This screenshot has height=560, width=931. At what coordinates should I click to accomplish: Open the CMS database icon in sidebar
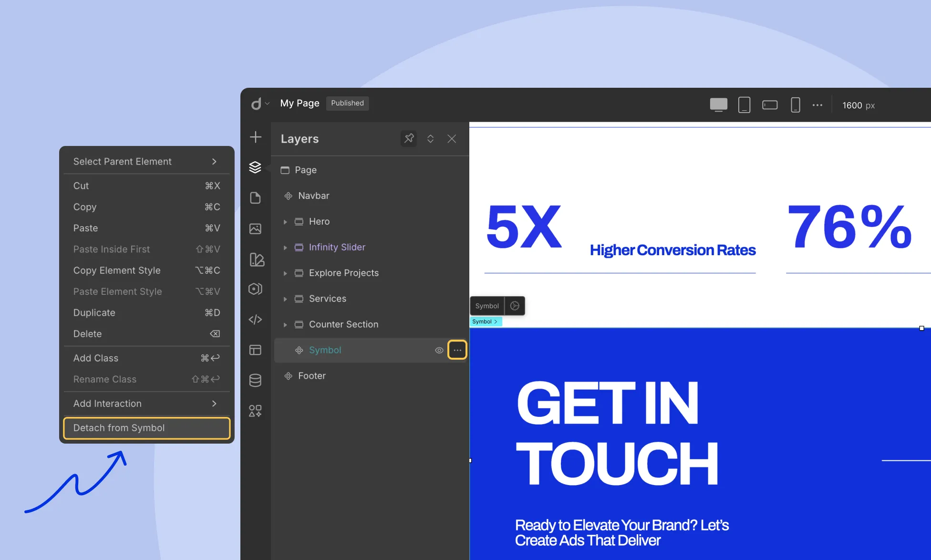pos(255,380)
